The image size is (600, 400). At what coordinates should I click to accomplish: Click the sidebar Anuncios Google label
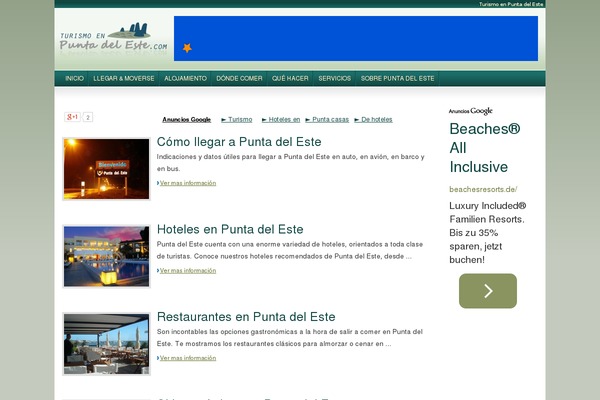(470, 111)
